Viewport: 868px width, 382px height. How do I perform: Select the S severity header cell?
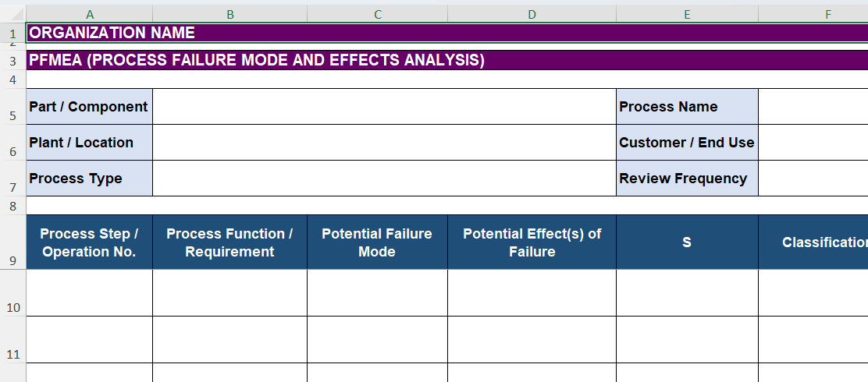click(687, 242)
